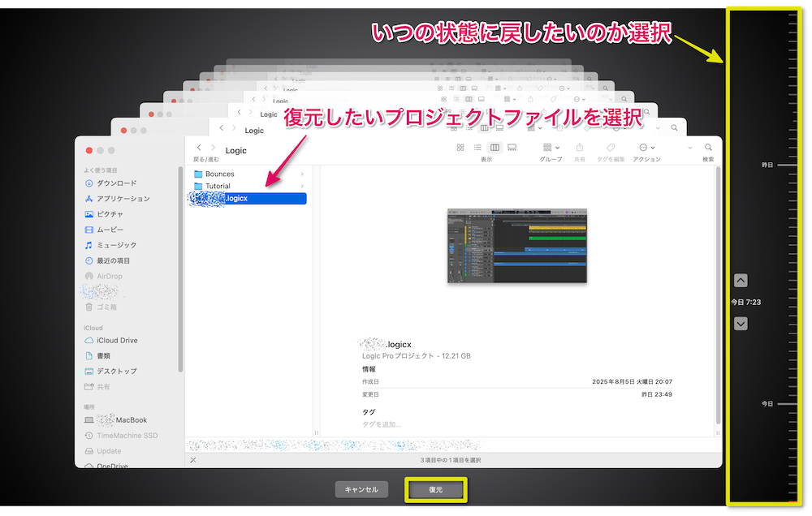Open the アクション menu dropdown
Screen dimensions: 812x516
point(647,148)
